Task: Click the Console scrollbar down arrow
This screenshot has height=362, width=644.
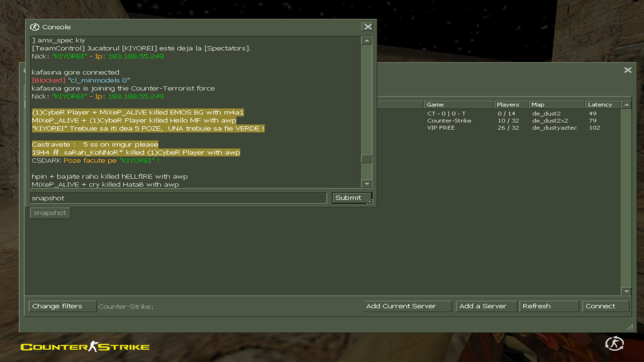Action: [x=366, y=184]
